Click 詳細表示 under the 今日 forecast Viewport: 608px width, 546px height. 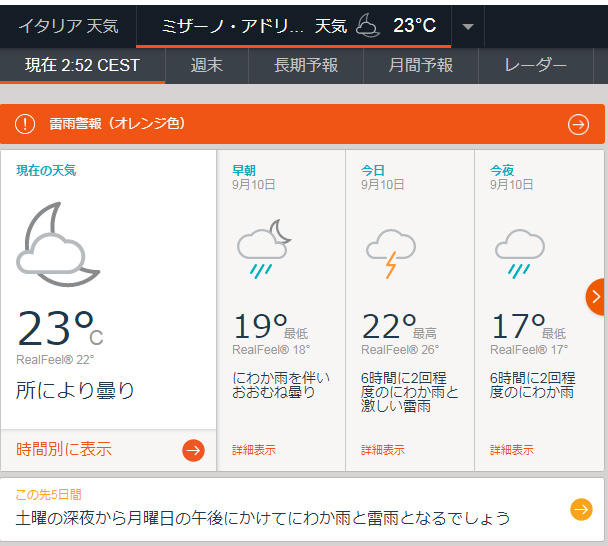tap(383, 450)
